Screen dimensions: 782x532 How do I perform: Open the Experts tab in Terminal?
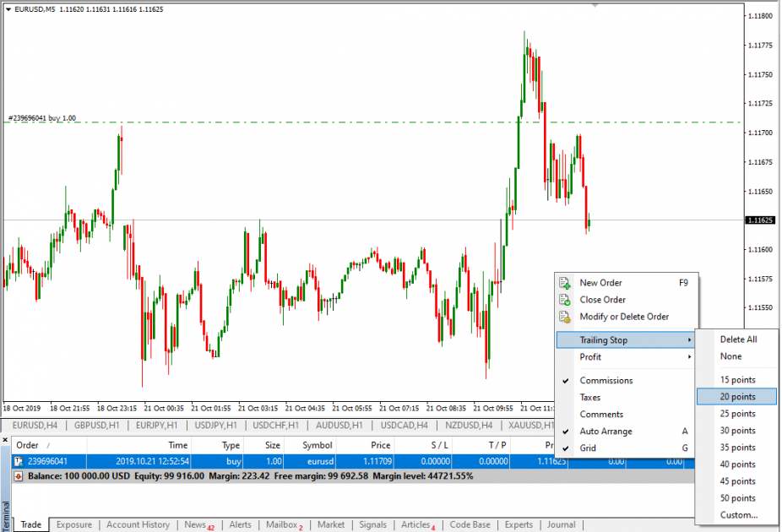click(519, 525)
